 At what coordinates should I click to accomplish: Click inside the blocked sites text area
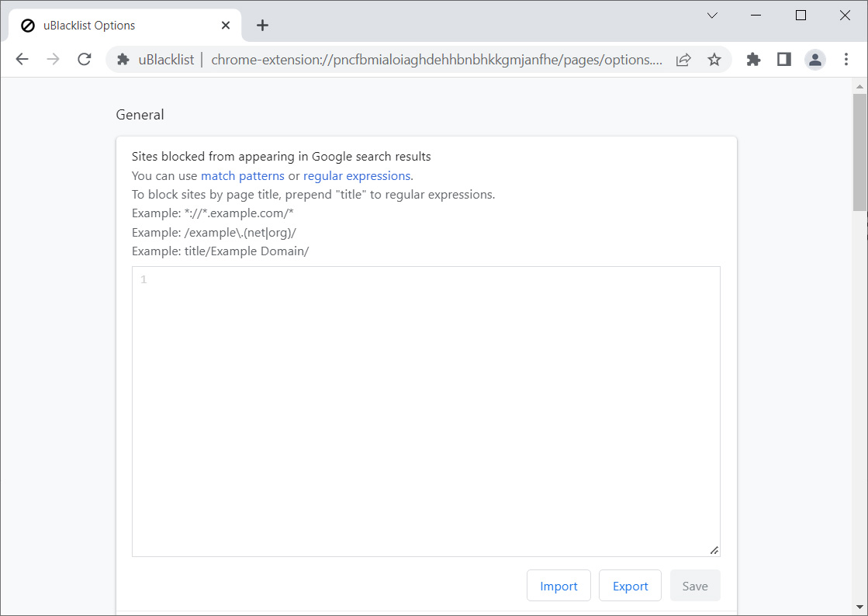(x=426, y=411)
